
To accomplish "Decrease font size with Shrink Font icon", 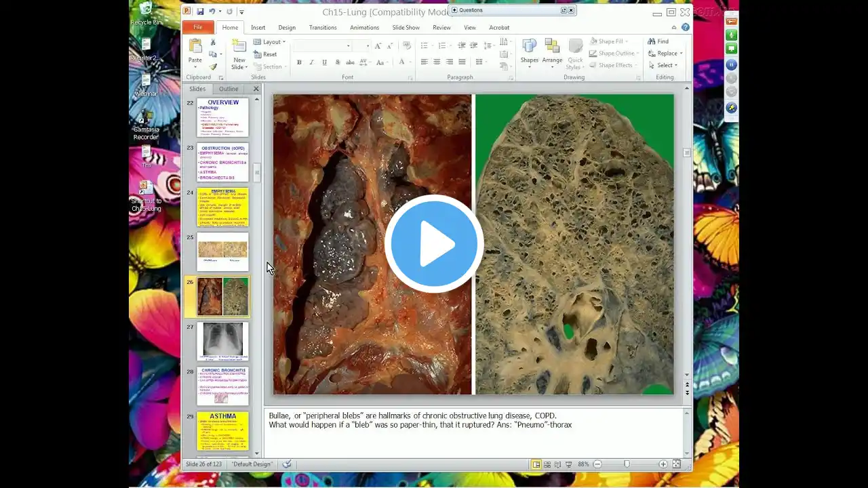I will pos(389,45).
